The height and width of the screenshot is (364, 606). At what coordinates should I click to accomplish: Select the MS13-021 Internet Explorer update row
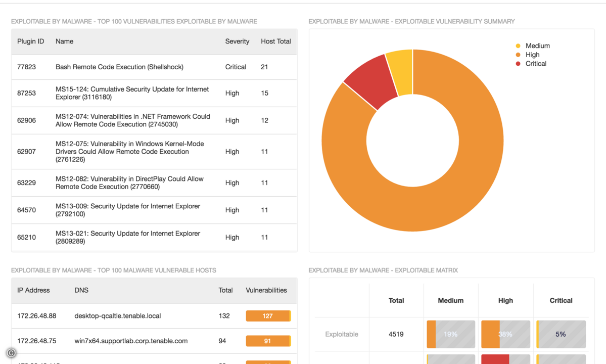pos(154,237)
